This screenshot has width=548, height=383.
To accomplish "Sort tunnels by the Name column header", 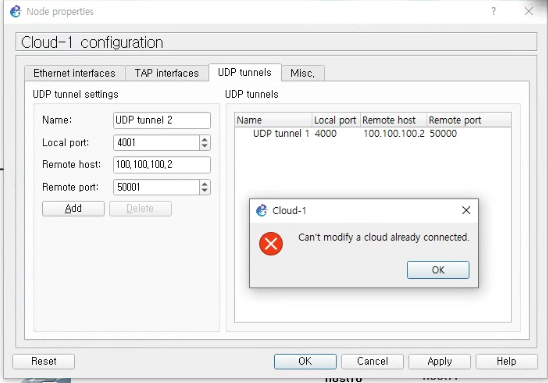I will (273, 120).
